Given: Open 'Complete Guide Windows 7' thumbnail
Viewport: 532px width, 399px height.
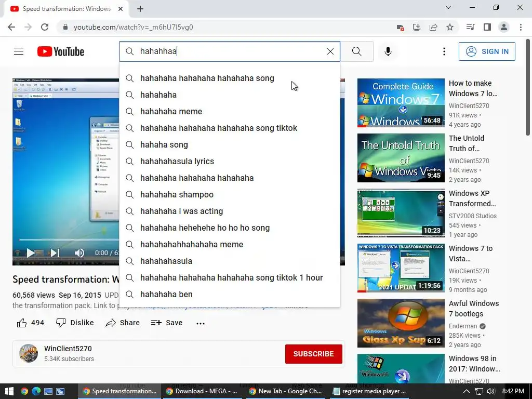Looking at the screenshot, I should pyautogui.click(x=401, y=103).
